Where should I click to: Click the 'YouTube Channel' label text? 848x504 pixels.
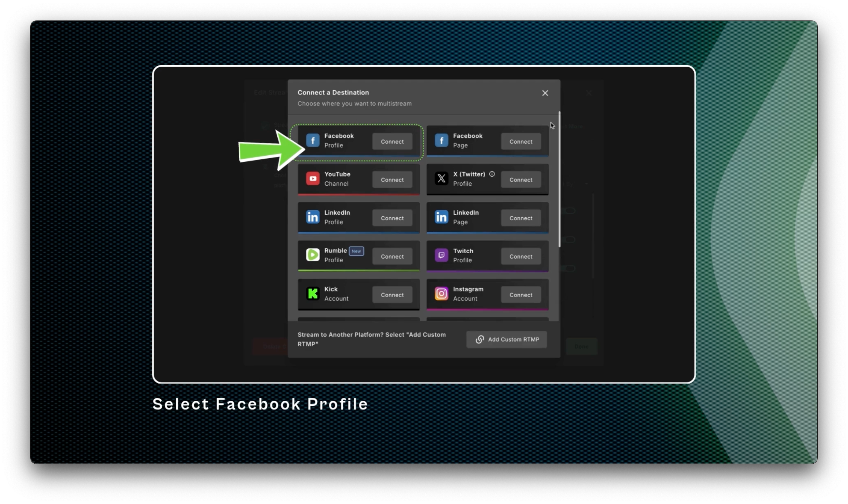pyautogui.click(x=337, y=179)
